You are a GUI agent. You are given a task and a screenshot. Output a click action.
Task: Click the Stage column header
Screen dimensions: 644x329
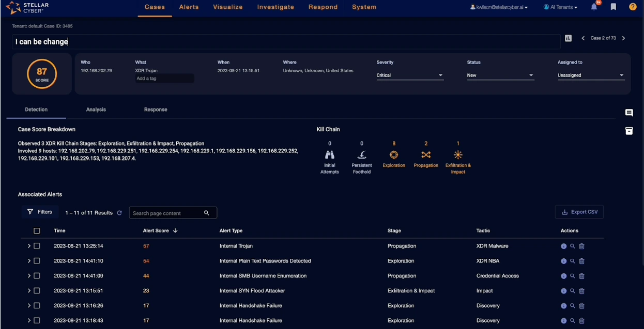(394, 231)
